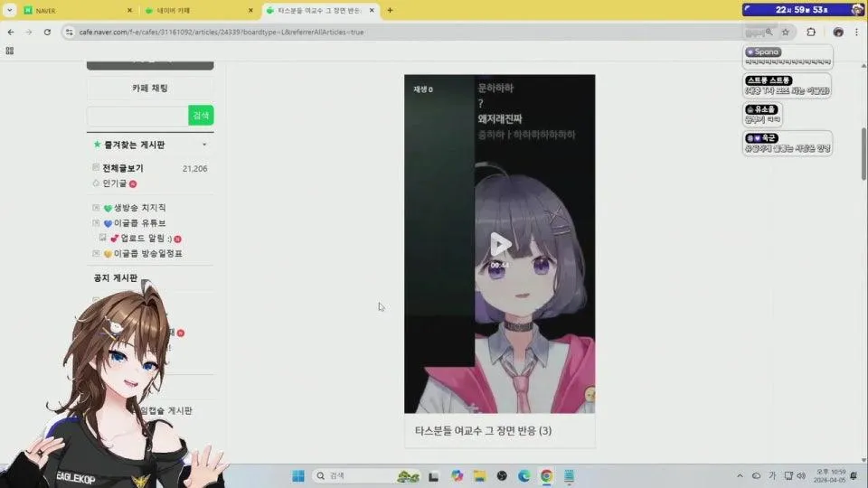This screenshot has height=488, width=868.
Task: Open the Chrome profile avatar
Action: [838, 33]
